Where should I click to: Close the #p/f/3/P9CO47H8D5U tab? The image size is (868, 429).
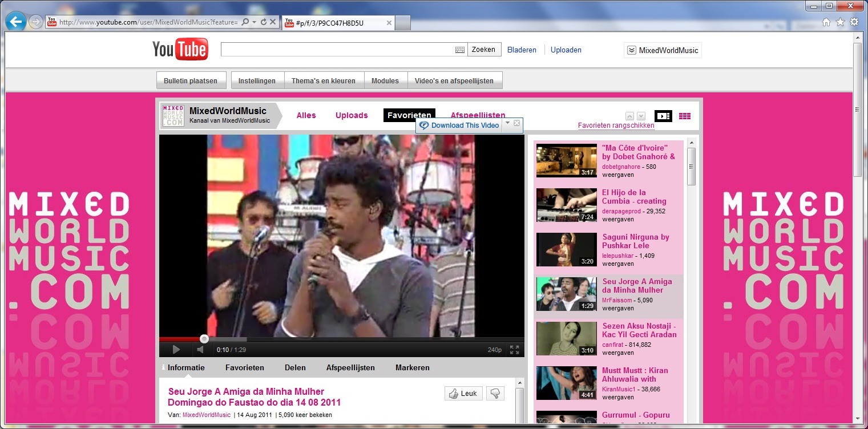point(389,23)
